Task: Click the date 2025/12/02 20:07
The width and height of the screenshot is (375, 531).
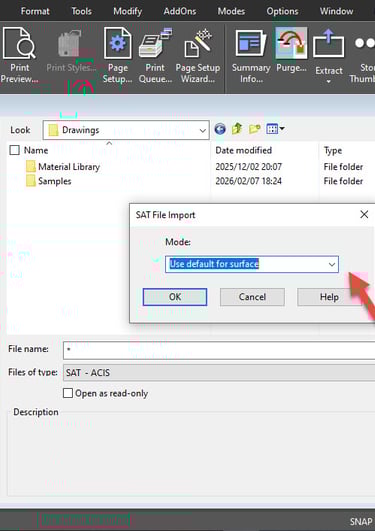Action: coord(249,167)
